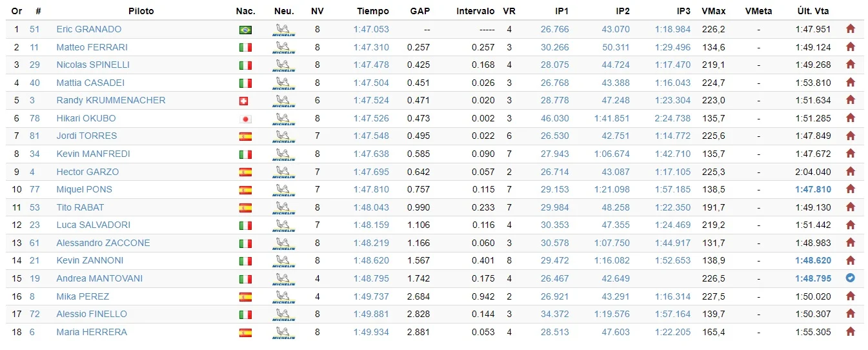Select rider Andrea MANTOVANI's name
This screenshot has width=868, height=350.
[x=99, y=278]
